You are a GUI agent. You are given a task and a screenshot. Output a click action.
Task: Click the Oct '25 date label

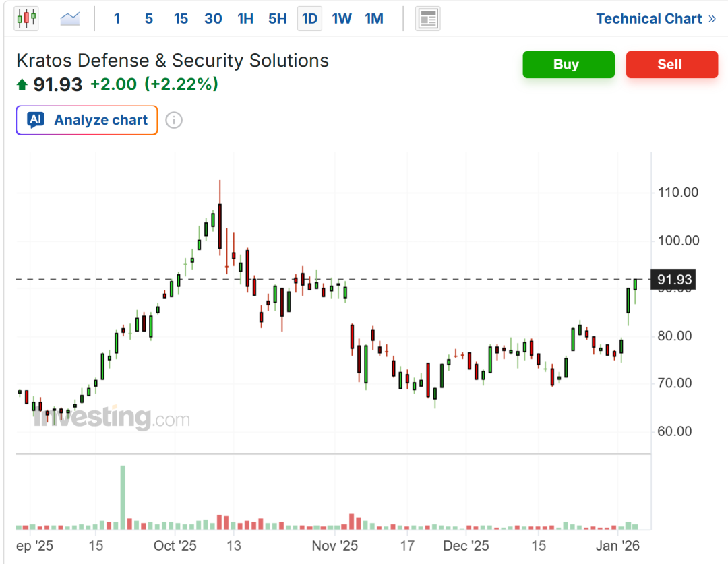tap(175, 545)
